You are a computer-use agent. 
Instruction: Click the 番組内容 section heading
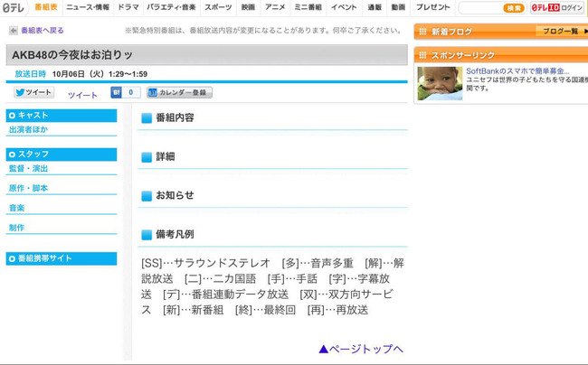tap(175, 117)
